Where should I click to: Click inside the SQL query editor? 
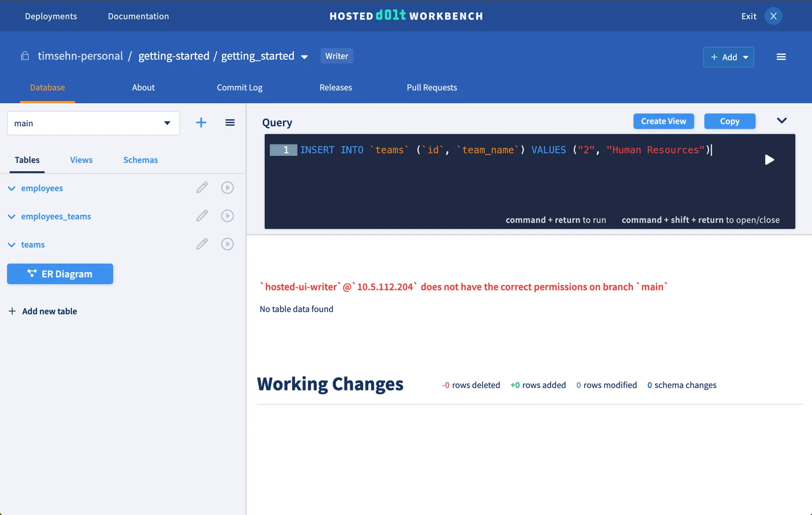coord(507,183)
